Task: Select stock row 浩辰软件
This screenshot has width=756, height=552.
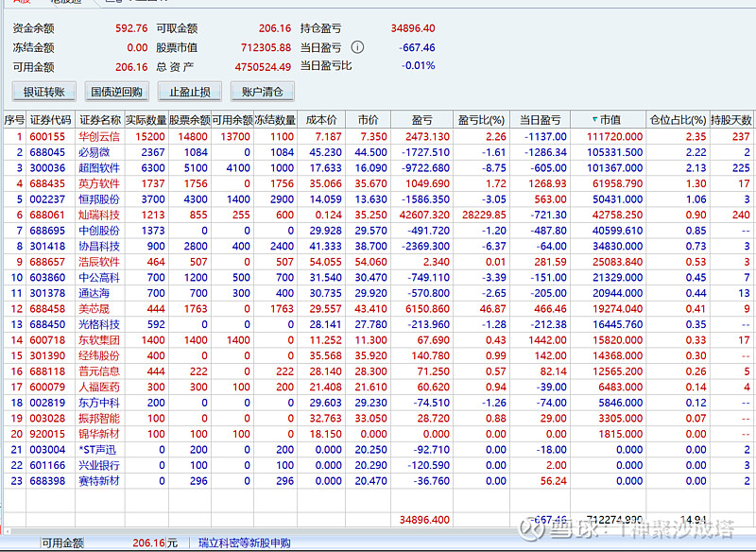Action: [378, 262]
